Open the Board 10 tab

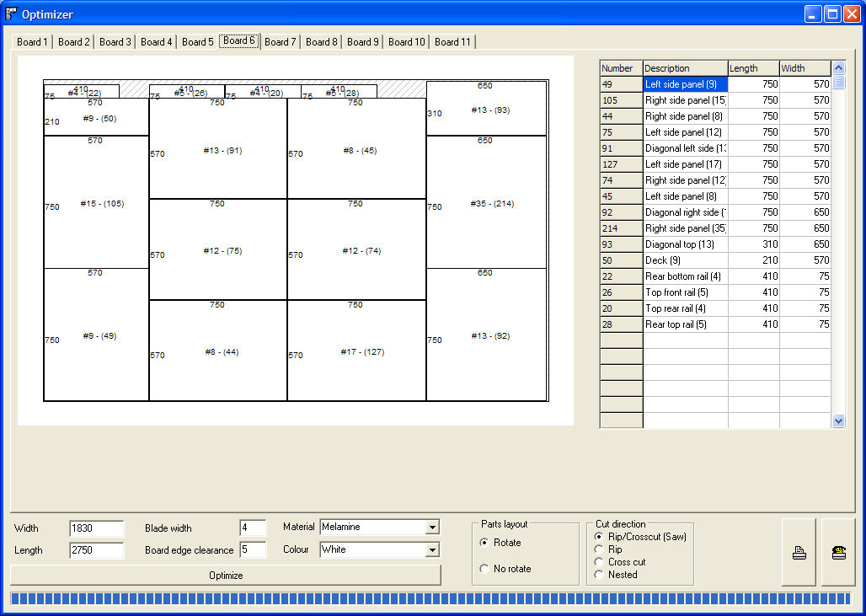407,42
